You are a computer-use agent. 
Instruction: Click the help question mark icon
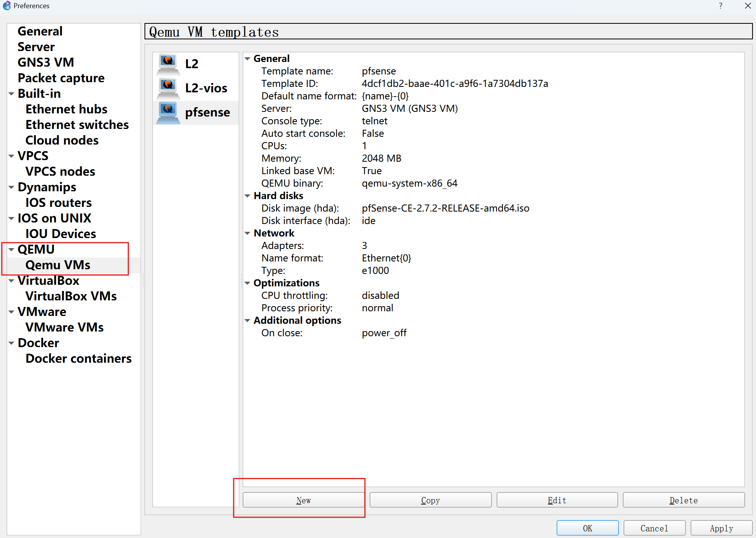[721, 6]
